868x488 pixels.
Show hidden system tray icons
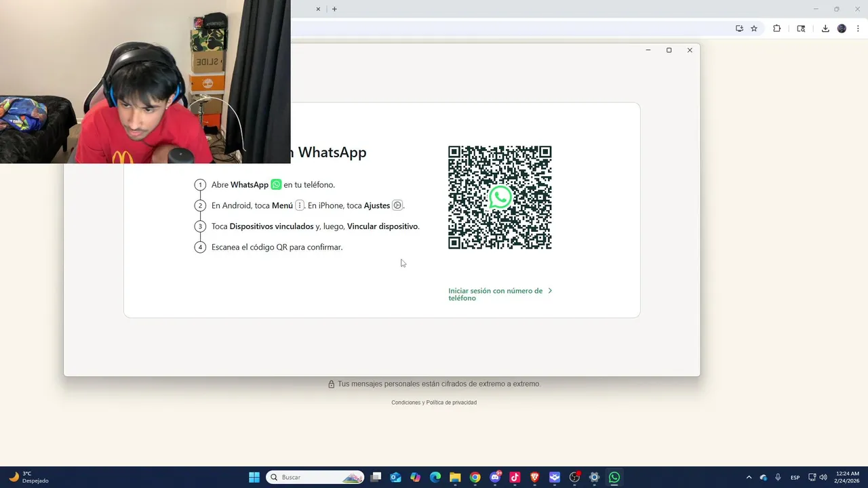[749, 477]
